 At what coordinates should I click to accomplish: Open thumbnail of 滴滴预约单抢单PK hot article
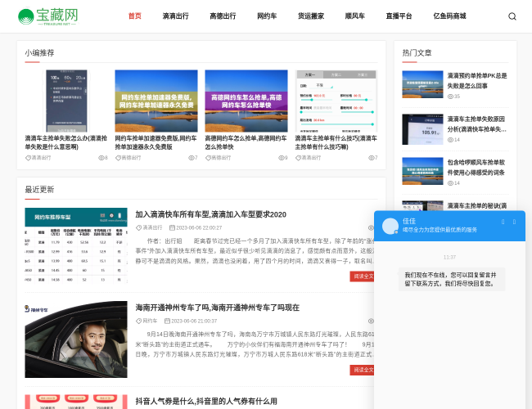click(x=422, y=84)
